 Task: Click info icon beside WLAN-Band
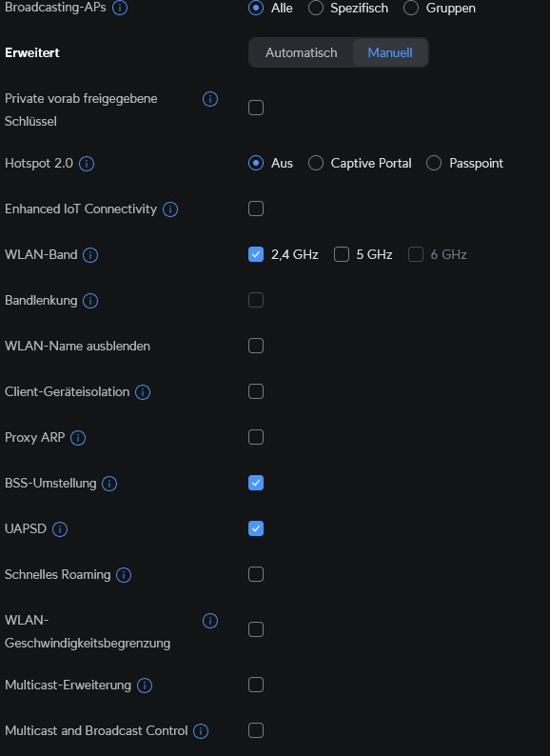coord(90,255)
